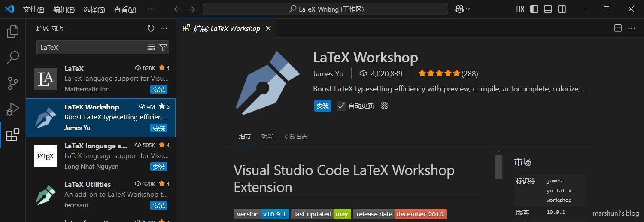The height and width of the screenshot is (222, 644).
Task: Clear extension search results icon
Action: pyautogui.click(x=151, y=47)
